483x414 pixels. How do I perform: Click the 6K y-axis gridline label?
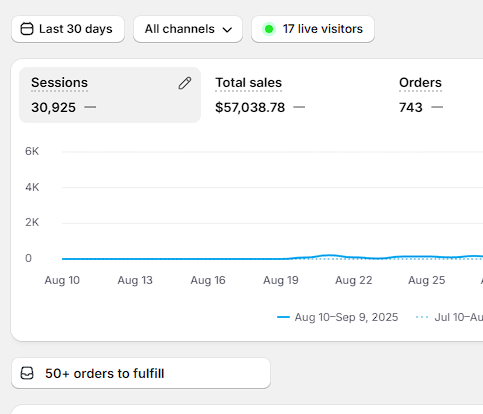32,151
